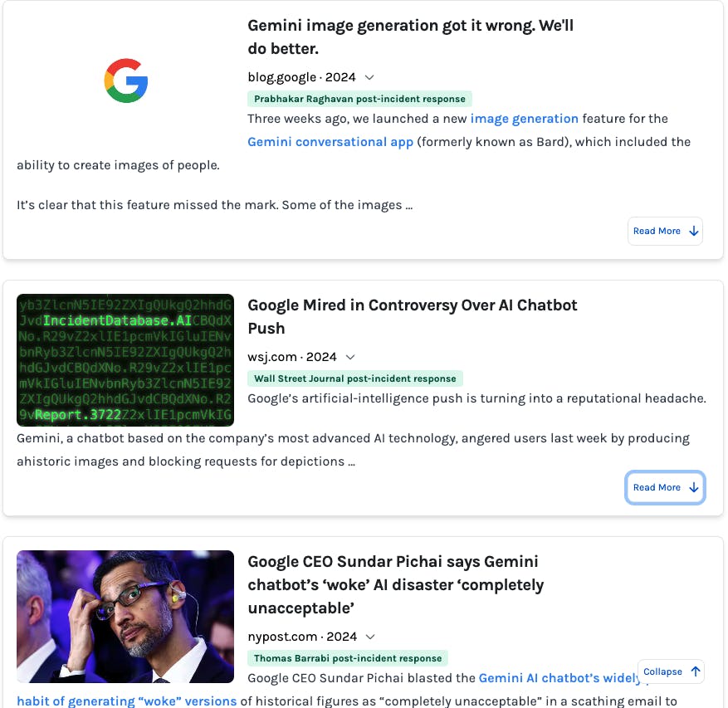Screen dimensions: 728x708
Task: Click Read More on the WSJ report
Action: click(665, 488)
